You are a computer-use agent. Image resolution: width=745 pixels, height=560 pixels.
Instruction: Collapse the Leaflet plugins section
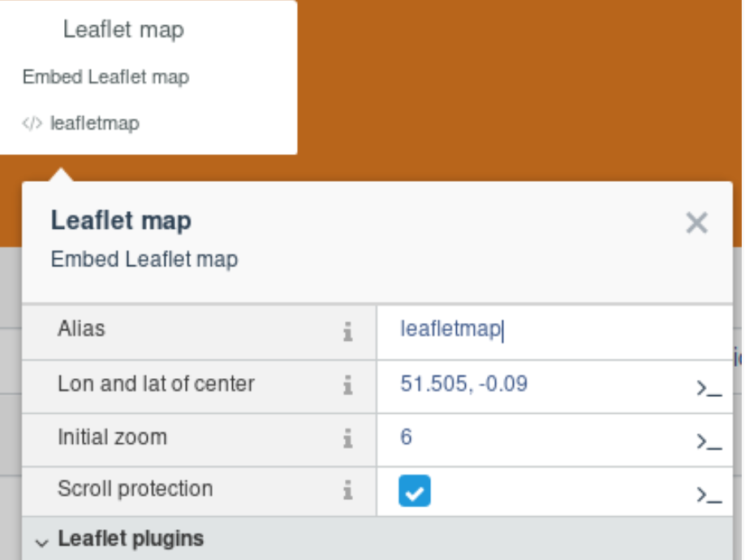click(x=42, y=540)
